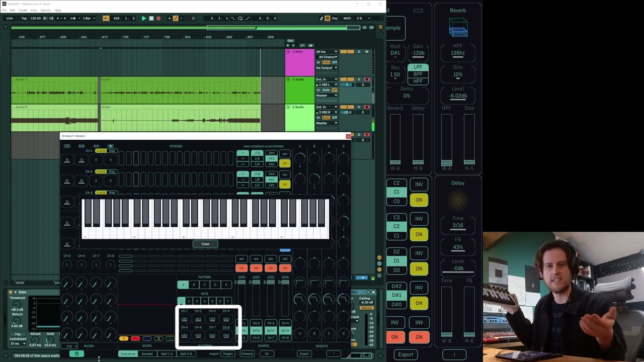Screen dimensions: 644x362
Task: Click Import Kit button
Action: click(267, 354)
